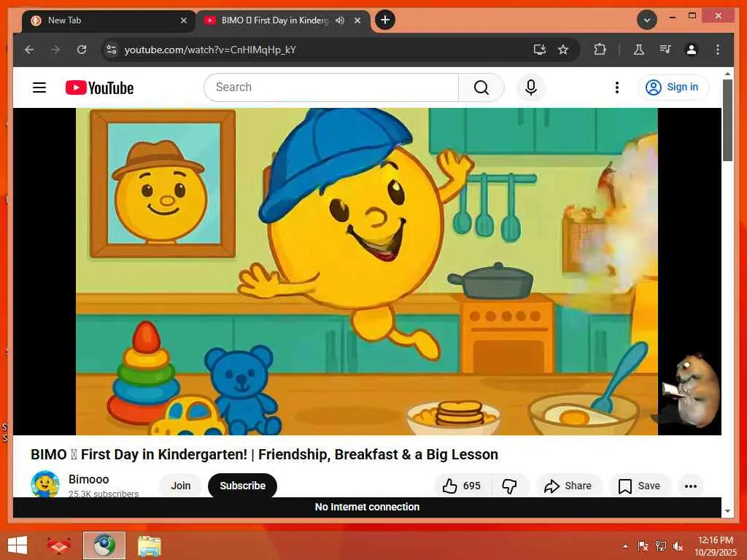Click the Join button
This screenshot has height=560, width=747.
[181, 486]
